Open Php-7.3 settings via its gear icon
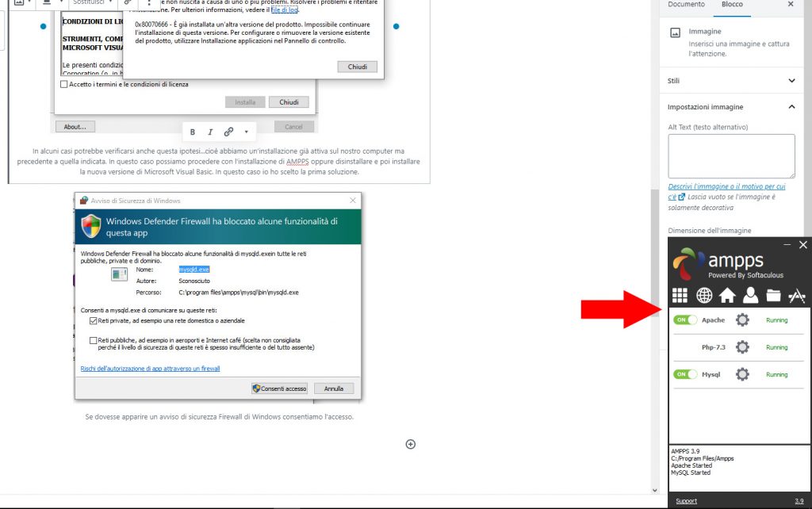Screen dimensions: 812x509 [743, 346]
